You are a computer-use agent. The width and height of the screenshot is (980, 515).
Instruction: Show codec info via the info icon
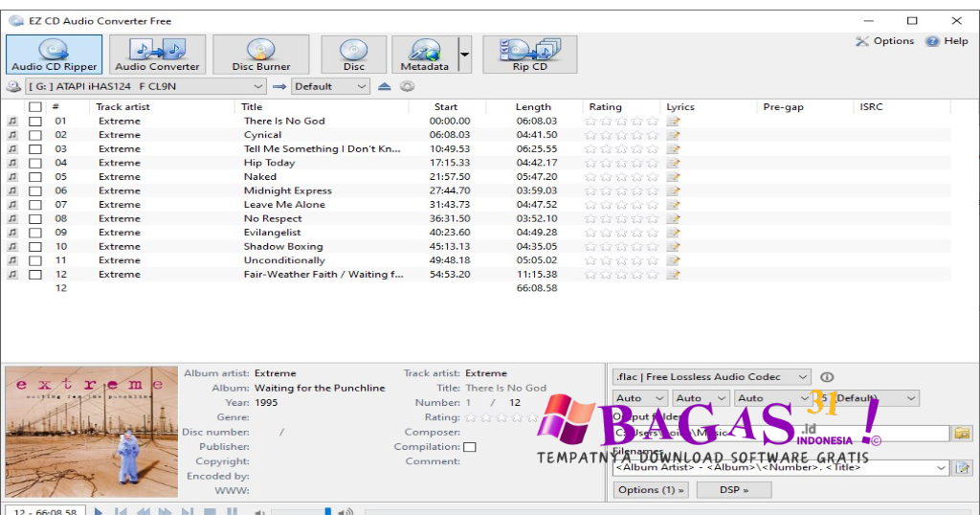(827, 377)
